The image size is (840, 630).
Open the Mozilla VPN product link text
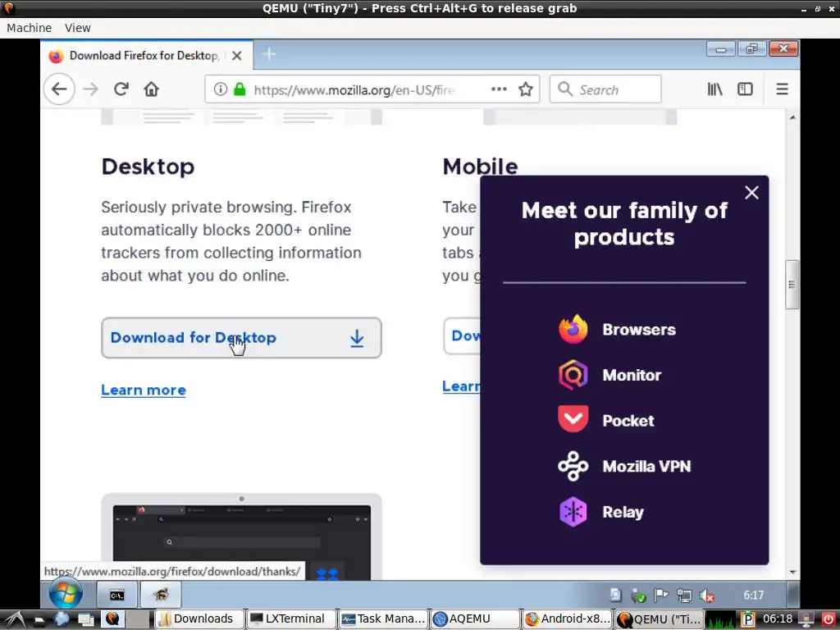pos(646,466)
